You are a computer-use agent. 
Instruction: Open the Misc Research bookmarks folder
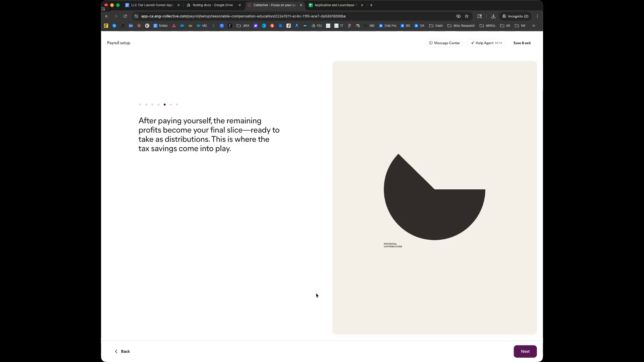coord(461,25)
